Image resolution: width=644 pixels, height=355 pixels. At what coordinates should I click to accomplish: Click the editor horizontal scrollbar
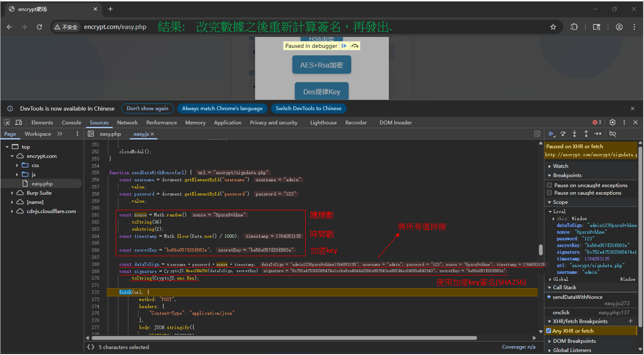[x=284, y=338]
